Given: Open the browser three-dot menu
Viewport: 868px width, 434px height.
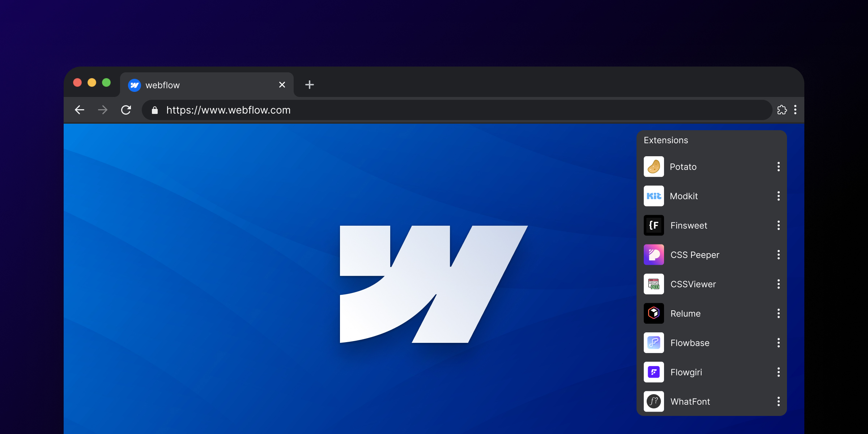Looking at the screenshot, I should click(x=795, y=110).
